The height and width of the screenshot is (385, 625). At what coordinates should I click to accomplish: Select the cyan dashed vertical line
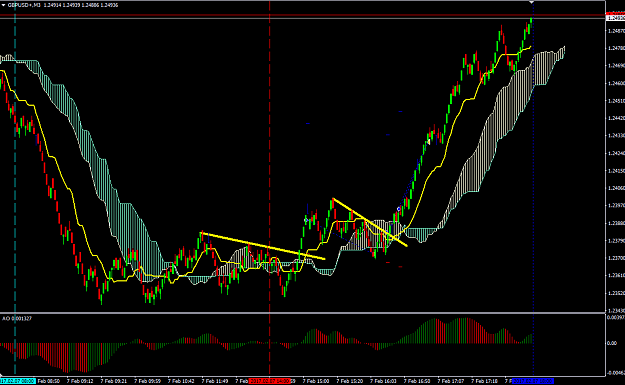15,187
